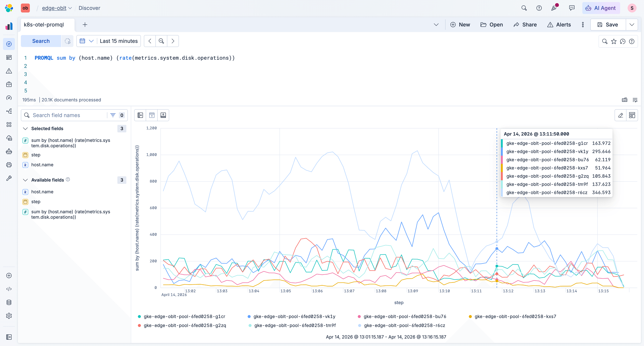Click the newsfeed party popper icon
The height and width of the screenshot is (346, 644).
coord(554,8)
